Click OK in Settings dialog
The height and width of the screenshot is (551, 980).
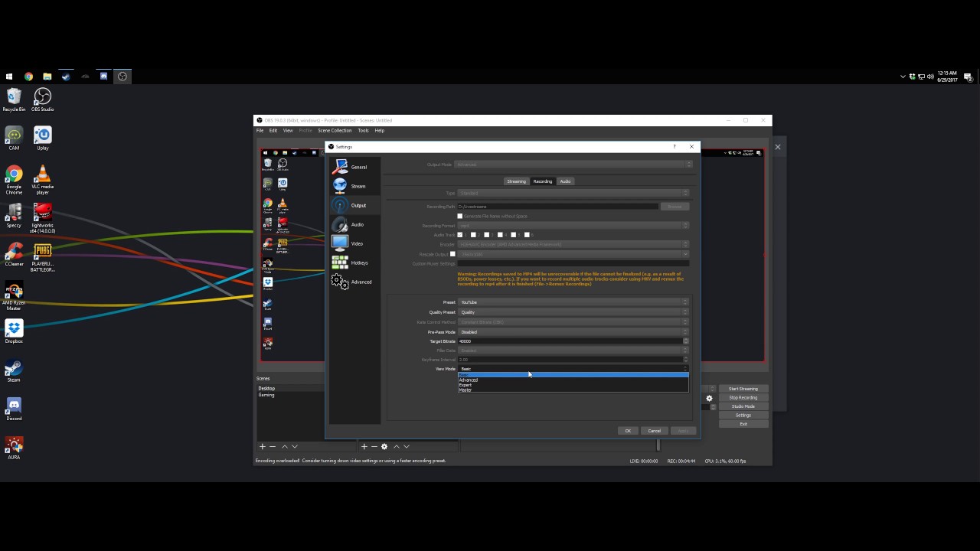(x=628, y=431)
